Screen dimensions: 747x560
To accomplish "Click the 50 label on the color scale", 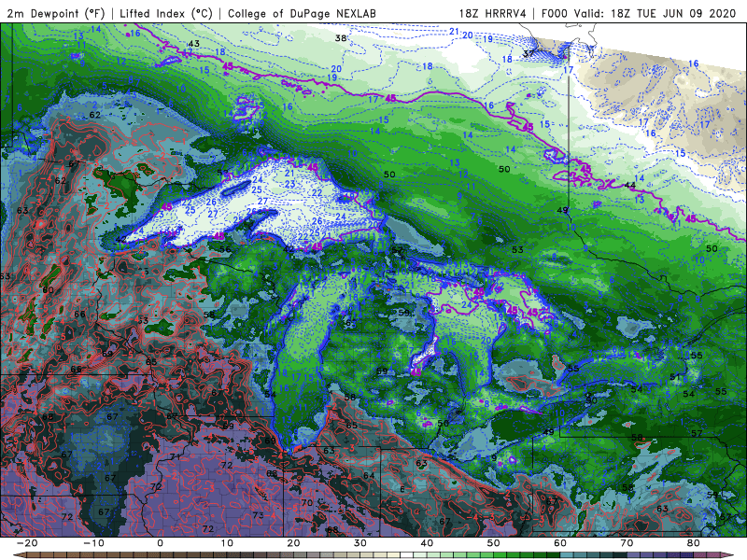I will 494,543.
